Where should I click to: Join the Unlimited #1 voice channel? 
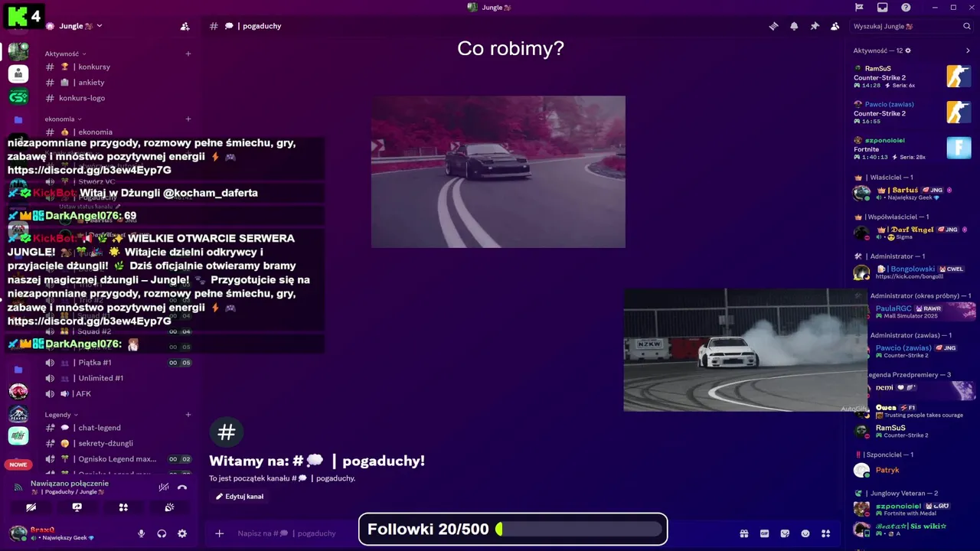118,378
